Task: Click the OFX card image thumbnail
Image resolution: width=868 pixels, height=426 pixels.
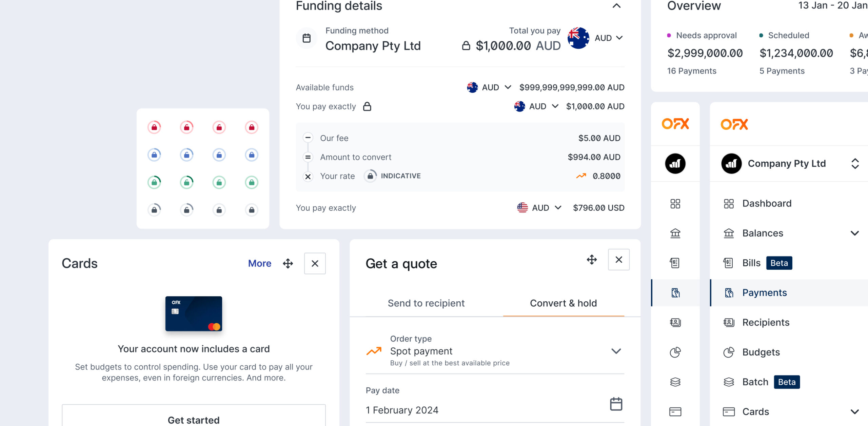Action: (194, 313)
